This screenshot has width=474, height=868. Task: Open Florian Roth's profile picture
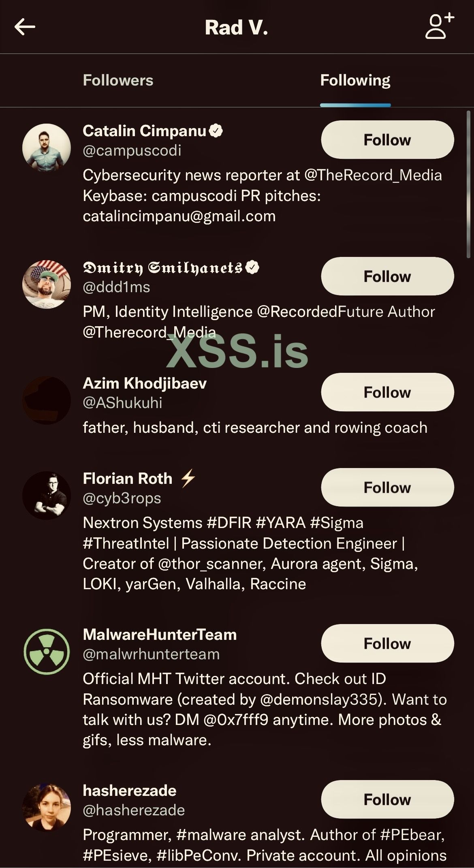coord(47,496)
